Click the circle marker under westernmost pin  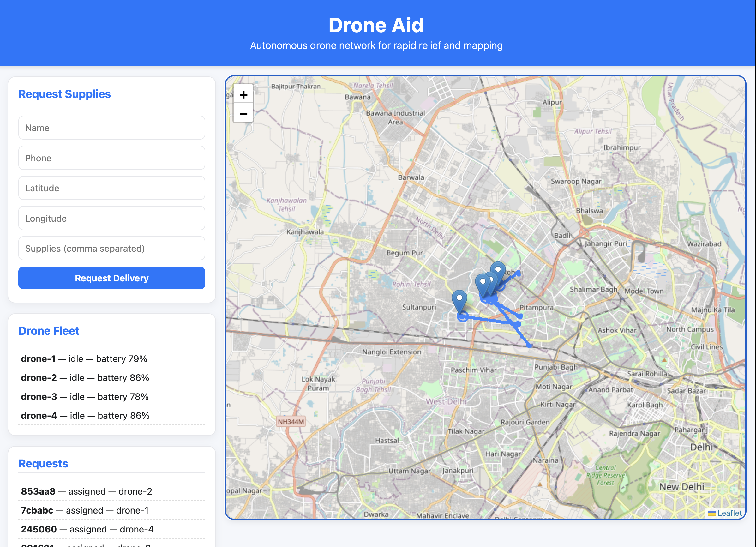tap(463, 316)
